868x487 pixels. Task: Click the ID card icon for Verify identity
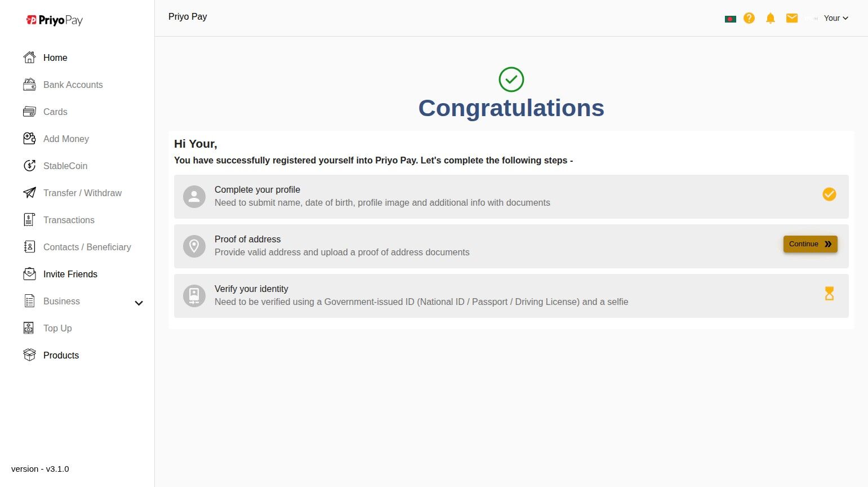194,296
